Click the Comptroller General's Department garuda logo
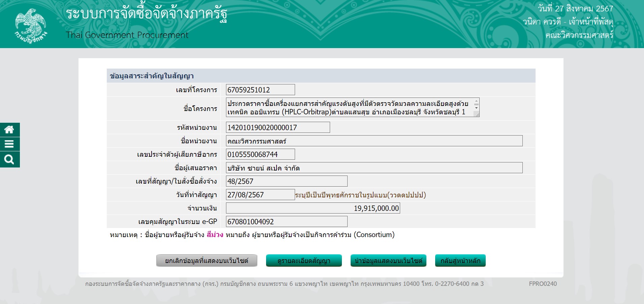This screenshot has width=644, height=304. point(31,25)
